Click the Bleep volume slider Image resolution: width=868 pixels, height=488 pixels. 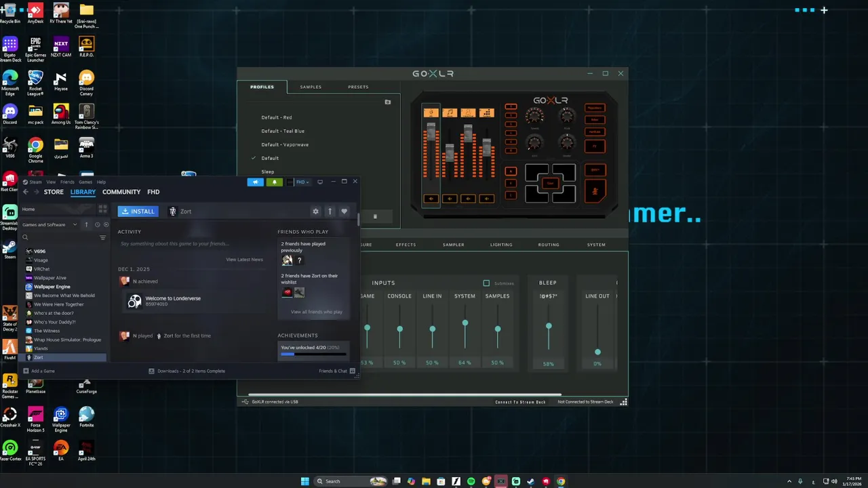pos(549,329)
